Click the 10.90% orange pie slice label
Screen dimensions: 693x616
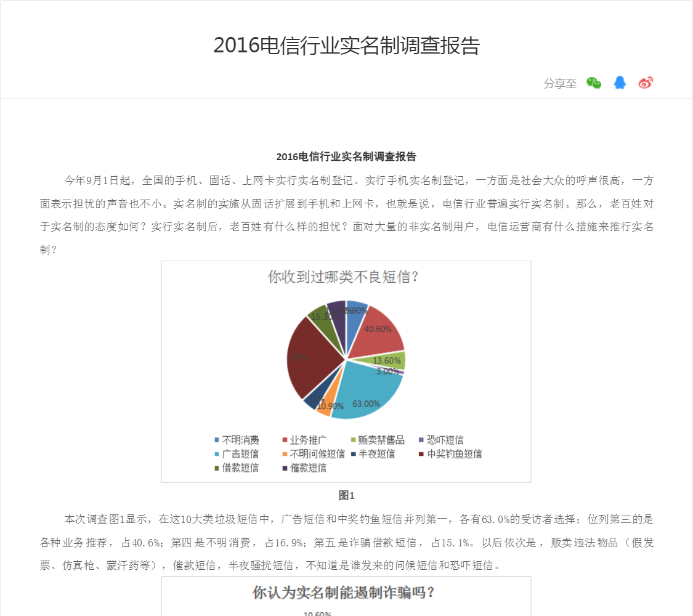(330, 406)
